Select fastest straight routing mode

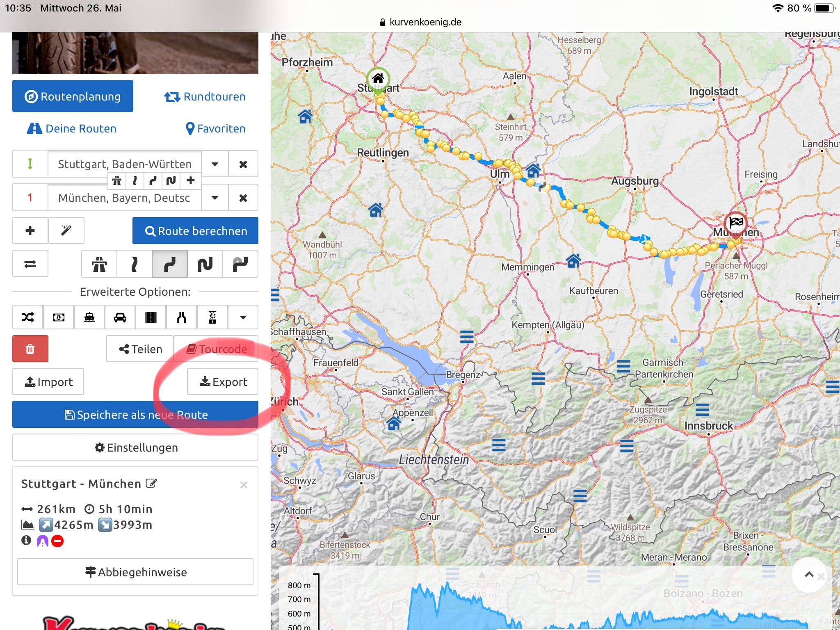tap(135, 264)
